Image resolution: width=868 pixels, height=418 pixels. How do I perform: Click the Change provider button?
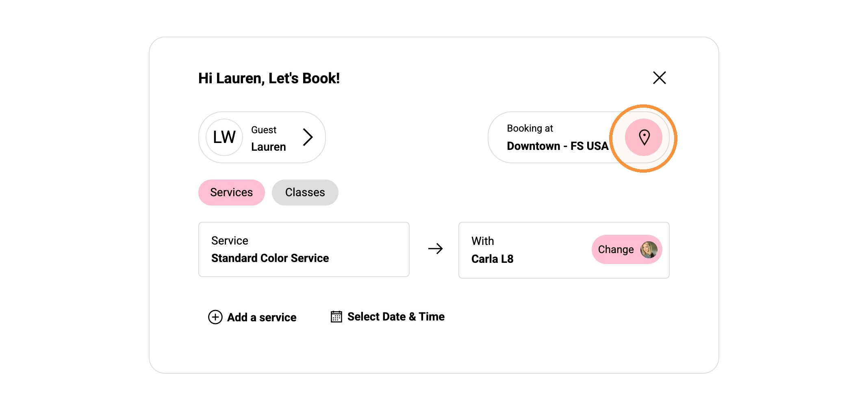click(x=627, y=249)
